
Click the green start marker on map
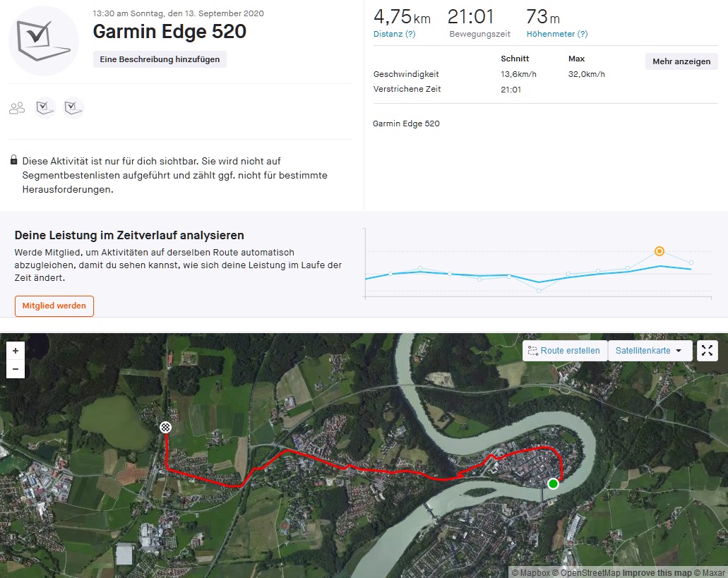click(x=553, y=483)
